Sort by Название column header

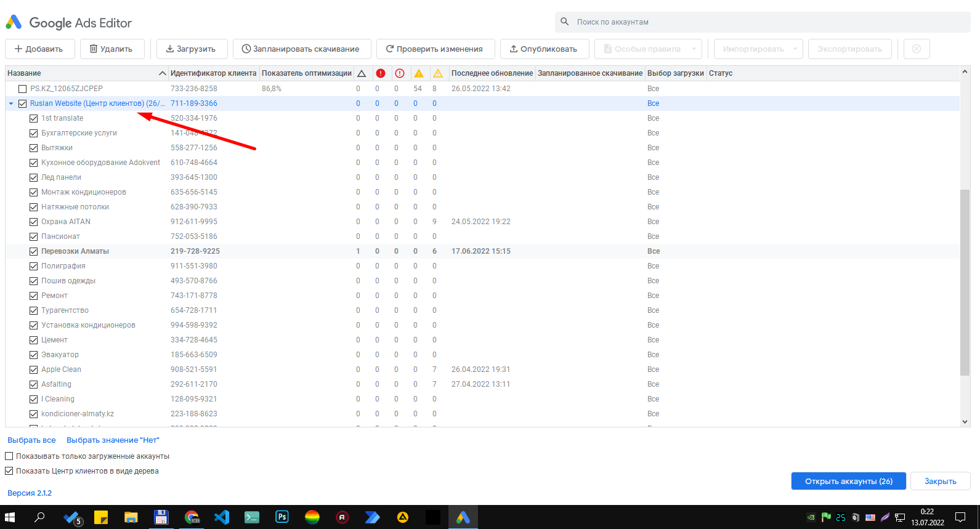(86, 73)
